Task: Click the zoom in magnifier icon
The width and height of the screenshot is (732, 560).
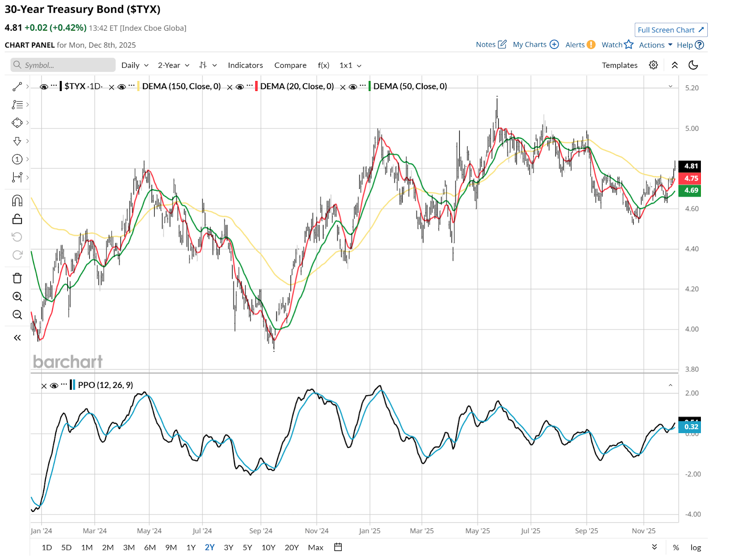Action: click(x=17, y=296)
